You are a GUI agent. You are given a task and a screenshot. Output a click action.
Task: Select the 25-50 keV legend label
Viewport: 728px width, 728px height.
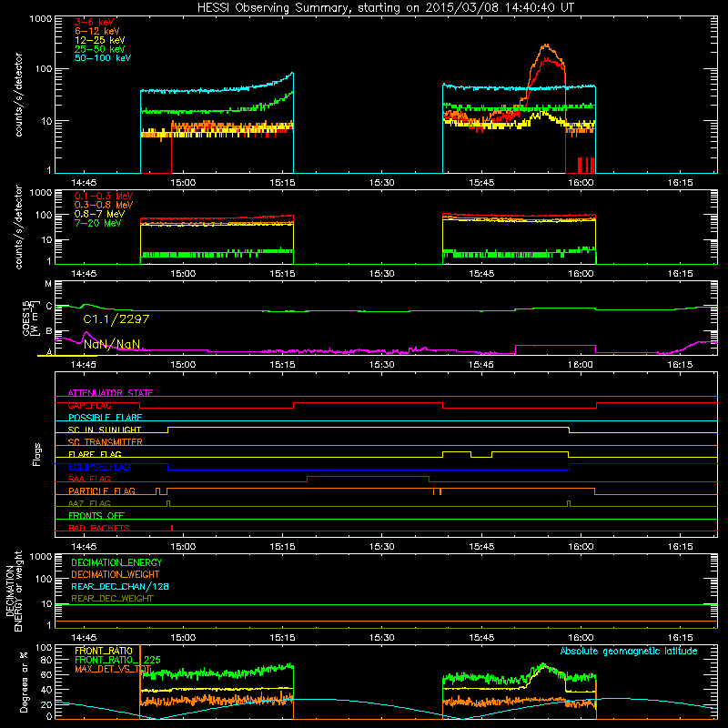pyautogui.click(x=100, y=49)
